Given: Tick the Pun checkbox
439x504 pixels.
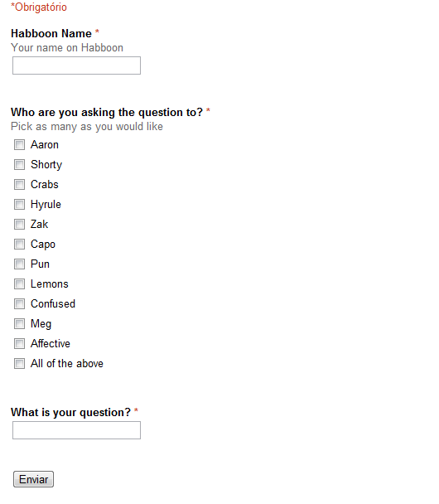Looking at the screenshot, I should tap(19, 264).
